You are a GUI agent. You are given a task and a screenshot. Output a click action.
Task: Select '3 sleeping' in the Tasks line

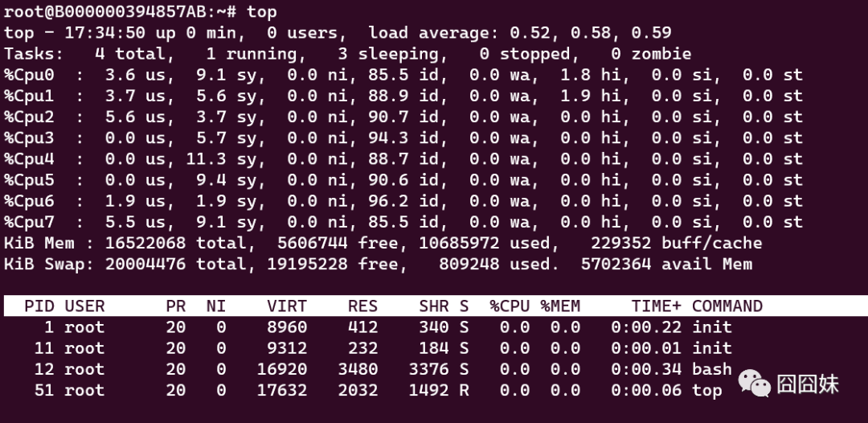coord(392,54)
